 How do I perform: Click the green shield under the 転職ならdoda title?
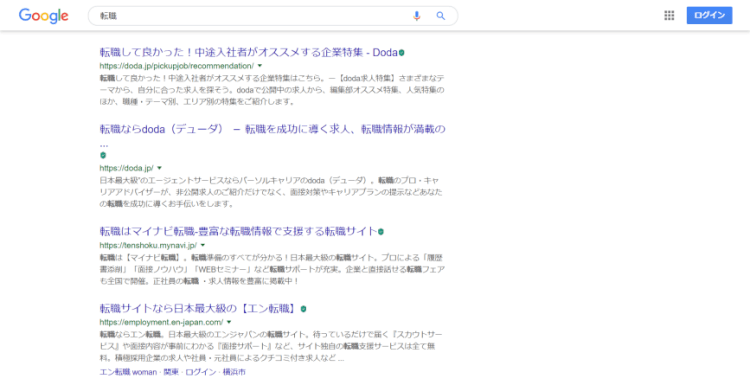pyautogui.click(x=103, y=155)
